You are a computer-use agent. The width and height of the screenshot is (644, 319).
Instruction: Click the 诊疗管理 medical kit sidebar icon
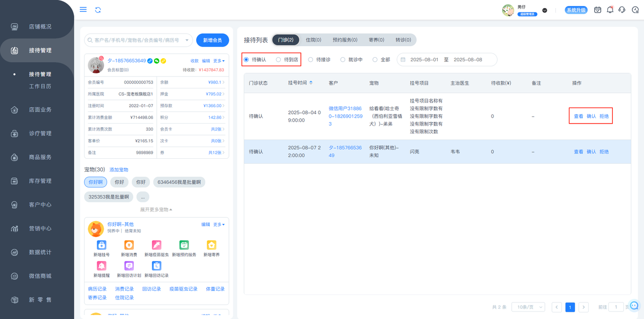pyautogui.click(x=15, y=134)
